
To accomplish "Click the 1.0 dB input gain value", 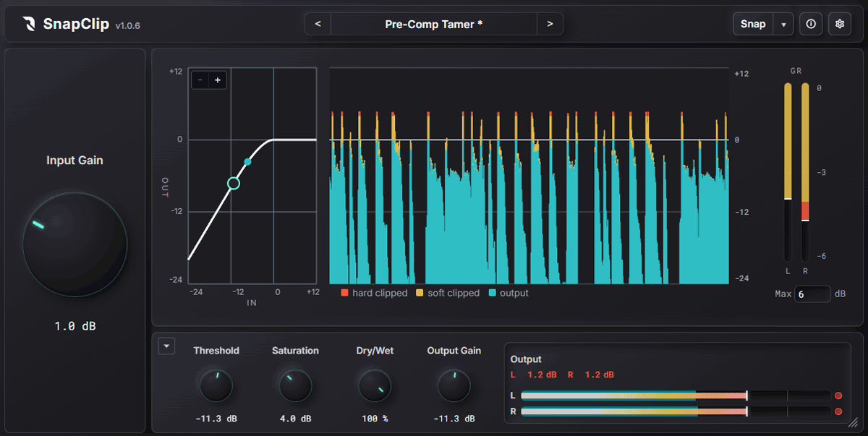I will coord(75,326).
